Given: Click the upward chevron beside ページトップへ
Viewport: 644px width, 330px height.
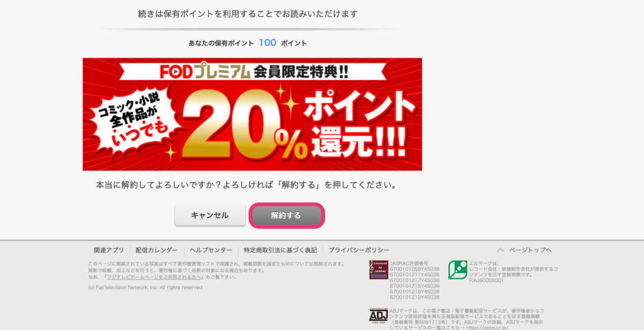Looking at the screenshot, I should pos(501,250).
